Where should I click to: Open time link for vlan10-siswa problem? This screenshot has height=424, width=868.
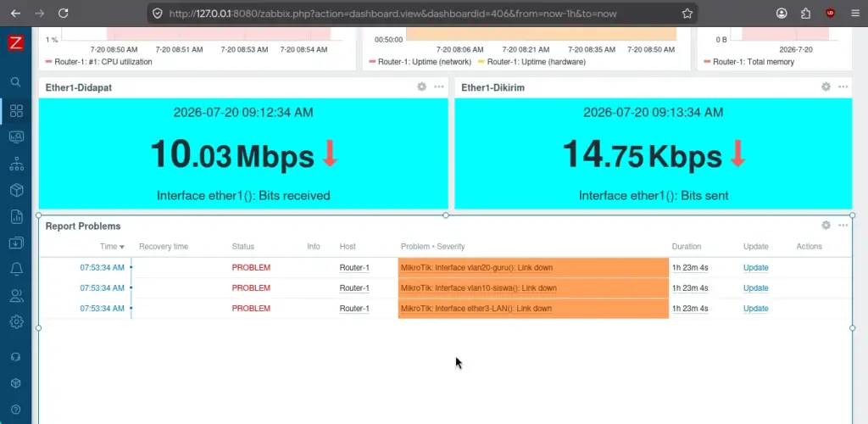click(x=102, y=287)
